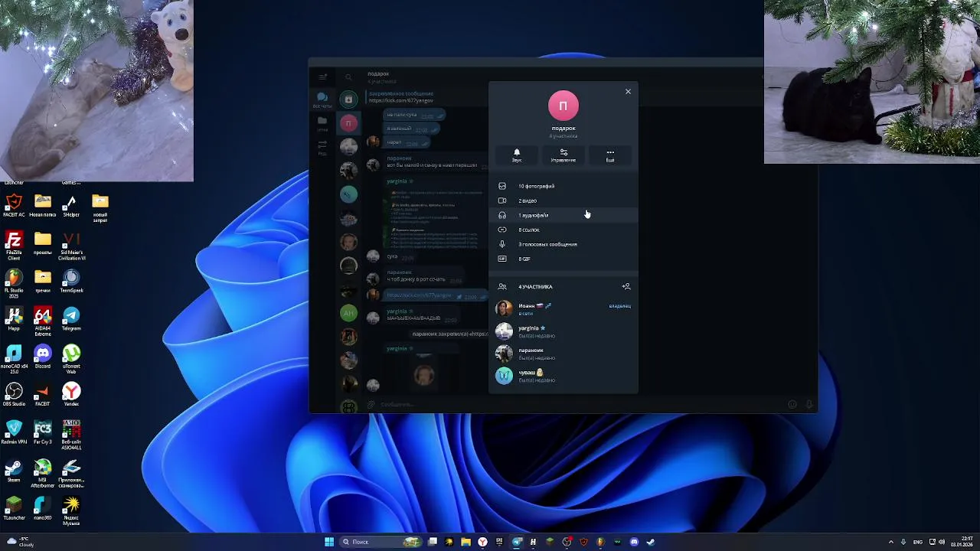Open the taskbar clock and date
The image size is (980, 551).
click(x=963, y=542)
